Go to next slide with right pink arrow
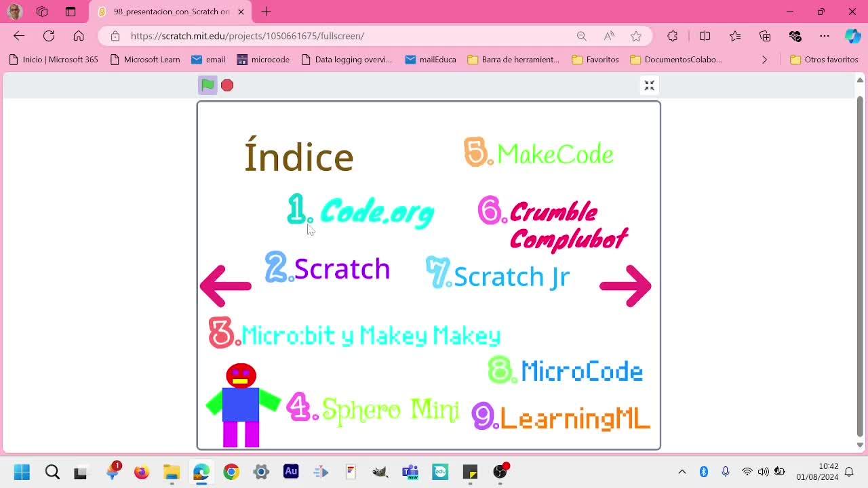 coord(625,285)
